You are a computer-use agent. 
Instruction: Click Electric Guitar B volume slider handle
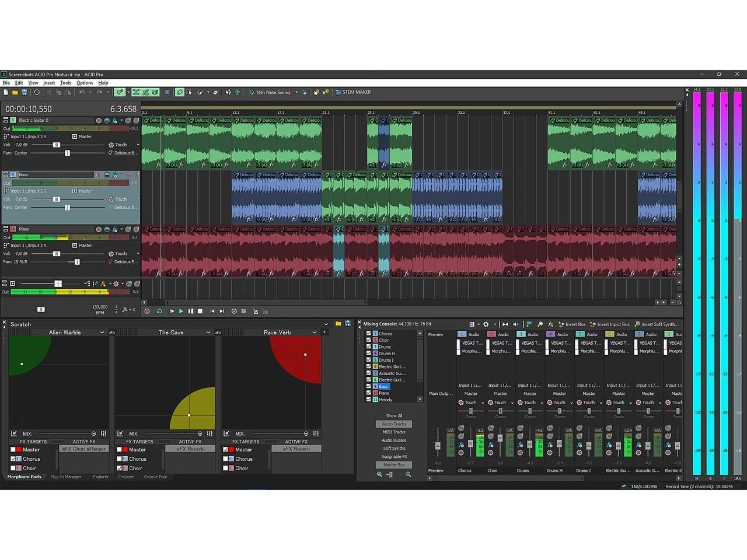[x=57, y=145]
